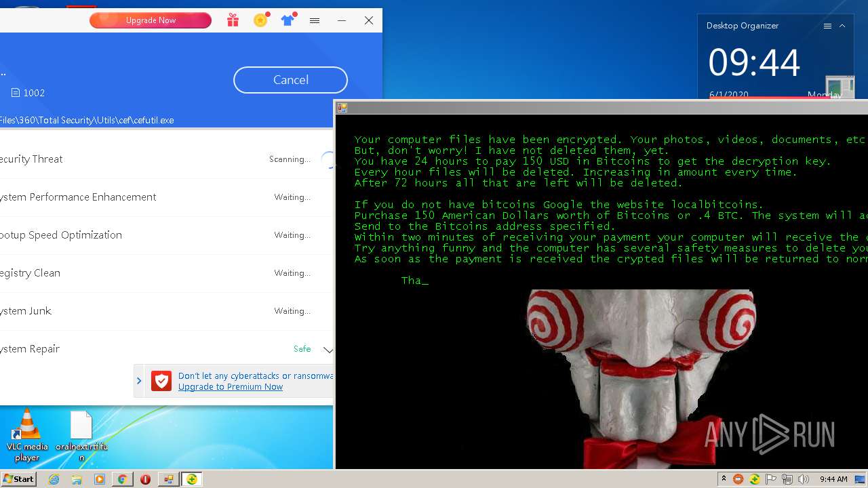Open the VLC media player desktop shortcut
This screenshot has height=488, width=868.
(x=27, y=435)
